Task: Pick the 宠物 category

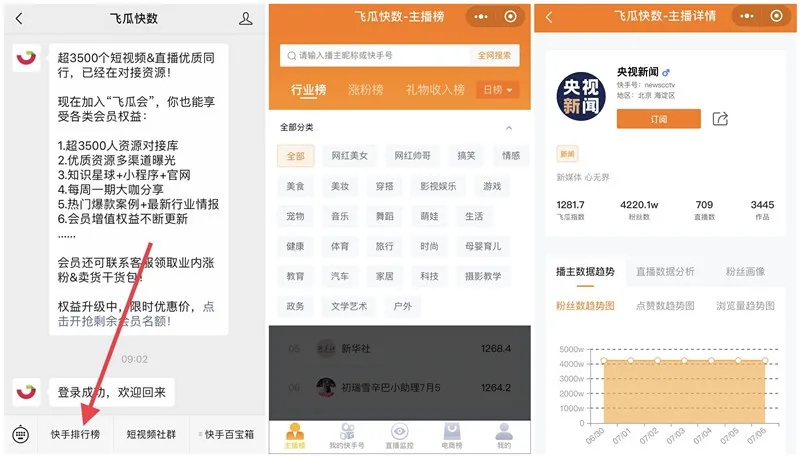Action: pyautogui.click(x=295, y=216)
